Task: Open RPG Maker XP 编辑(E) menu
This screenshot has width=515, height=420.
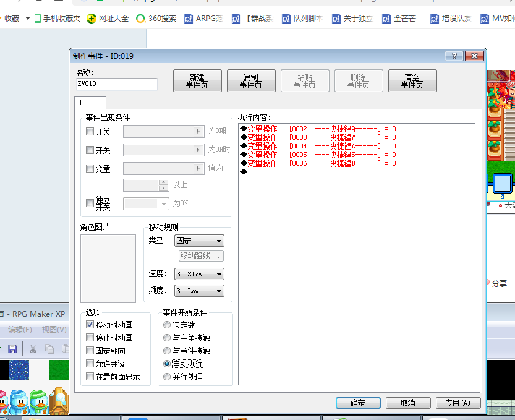Action: point(20,330)
